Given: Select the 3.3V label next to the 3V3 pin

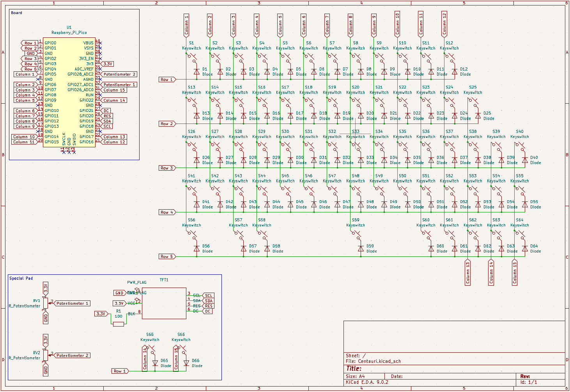Looking at the screenshot, I should point(108,64).
